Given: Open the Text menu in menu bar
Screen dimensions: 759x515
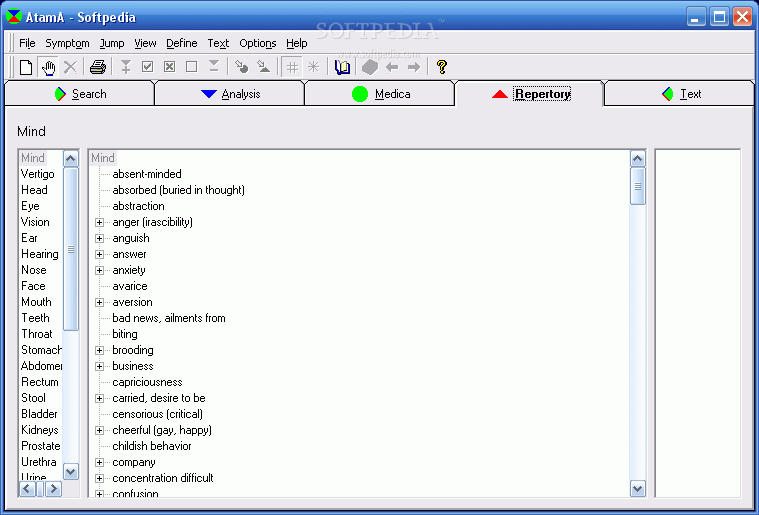Looking at the screenshot, I should point(218,43).
